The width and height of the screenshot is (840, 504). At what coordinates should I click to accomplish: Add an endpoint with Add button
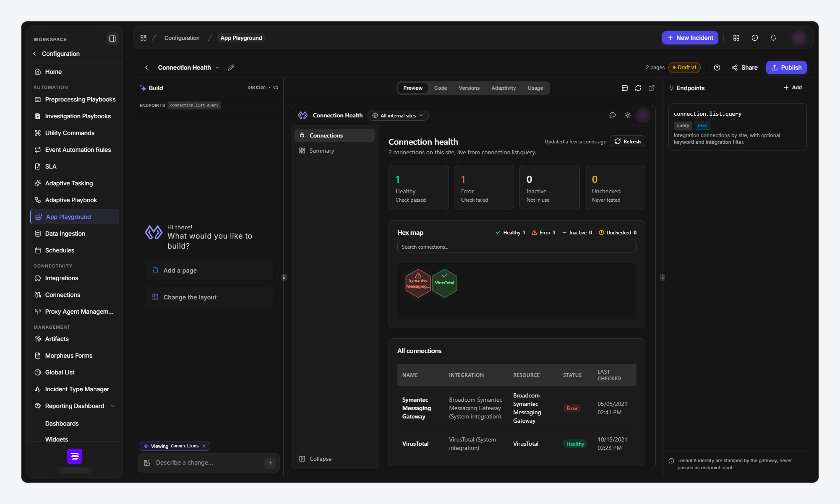[x=793, y=88]
